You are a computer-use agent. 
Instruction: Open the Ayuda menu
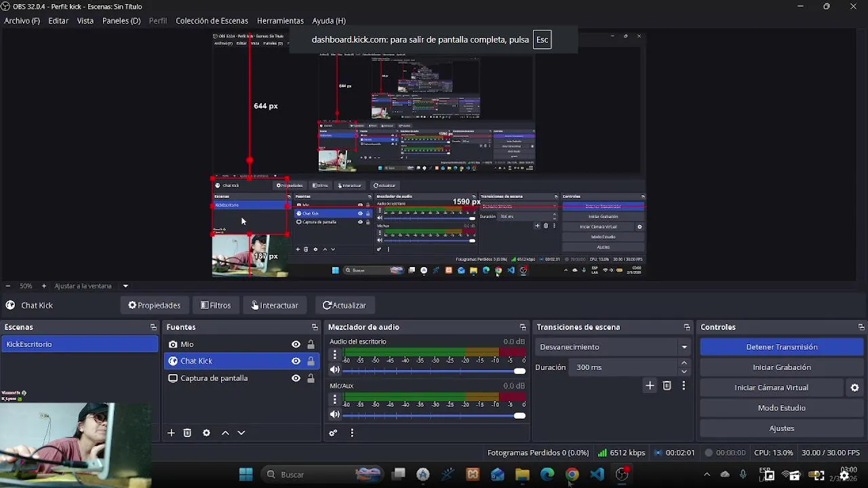329,21
